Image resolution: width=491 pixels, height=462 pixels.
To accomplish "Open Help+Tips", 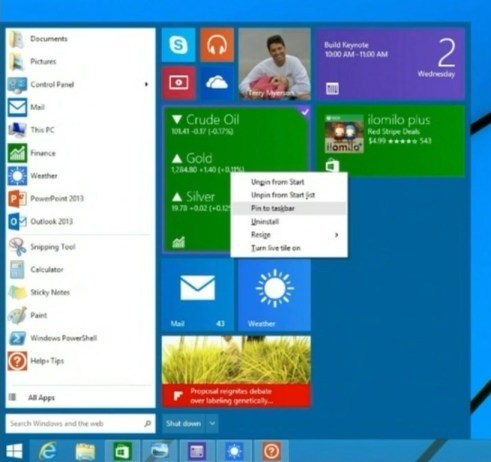I will click(x=80, y=361).
